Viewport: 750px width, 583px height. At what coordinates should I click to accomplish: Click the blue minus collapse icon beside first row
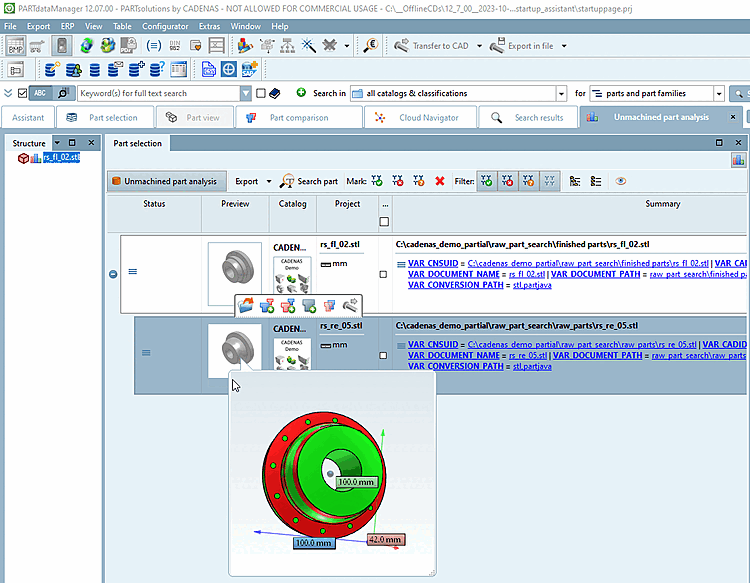[x=113, y=273]
